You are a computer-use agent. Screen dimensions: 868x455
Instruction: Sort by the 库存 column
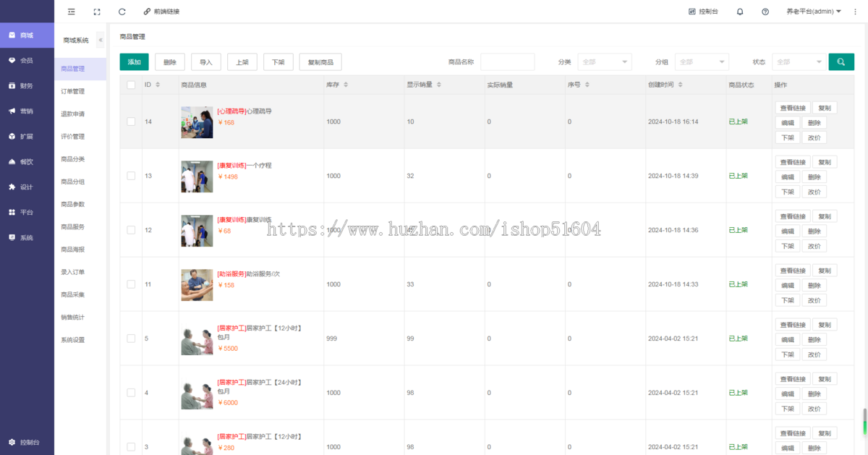tap(346, 85)
